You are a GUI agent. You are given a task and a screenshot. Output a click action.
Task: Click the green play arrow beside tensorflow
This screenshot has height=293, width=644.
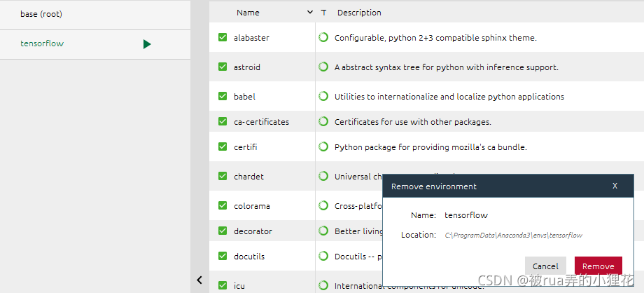[x=147, y=44]
